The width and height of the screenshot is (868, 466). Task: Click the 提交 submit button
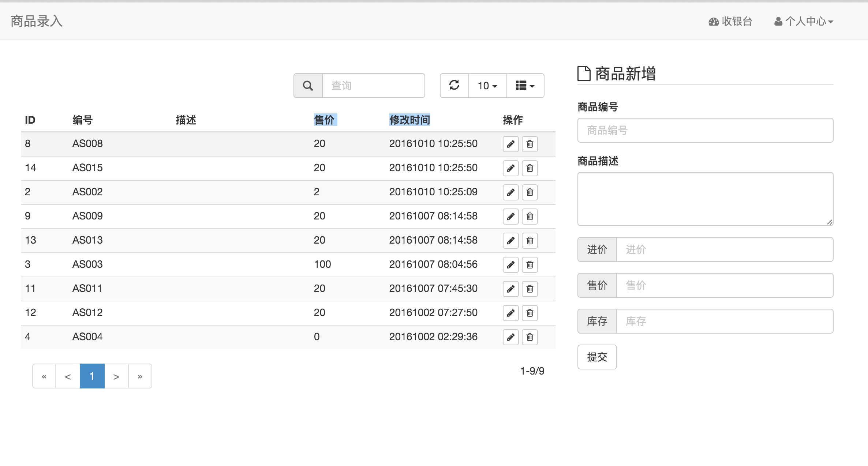coord(597,357)
